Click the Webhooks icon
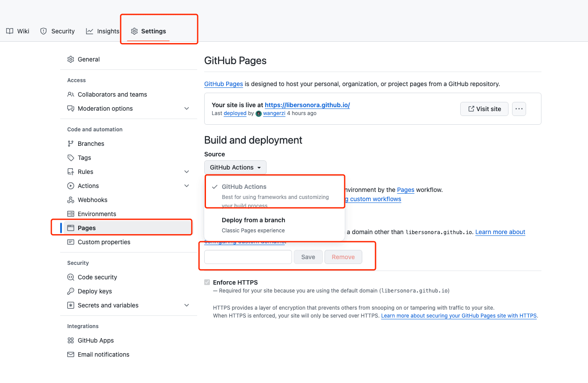588x383 pixels. [71, 200]
